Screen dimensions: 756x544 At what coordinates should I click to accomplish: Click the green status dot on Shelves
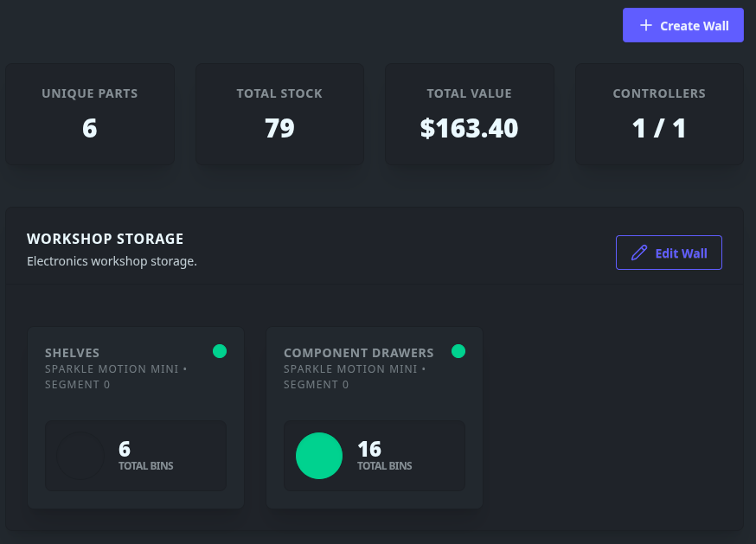(x=220, y=351)
